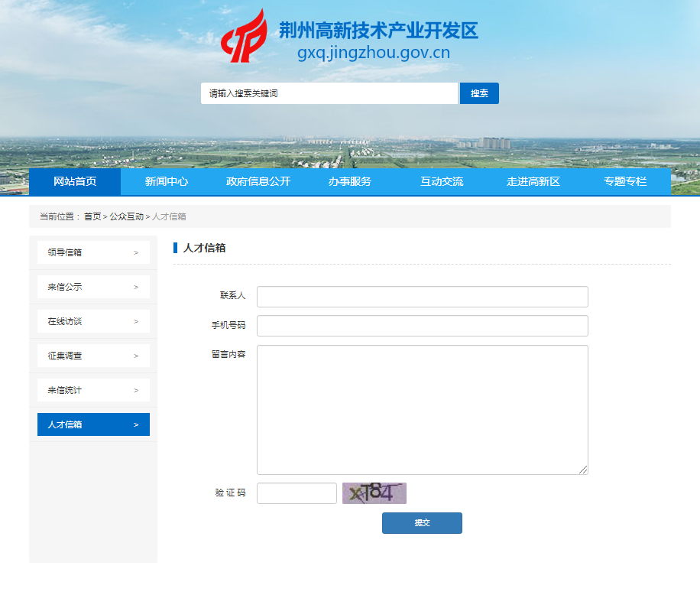Click the red flame site logo

pyautogui.click(x=244, y=37)
